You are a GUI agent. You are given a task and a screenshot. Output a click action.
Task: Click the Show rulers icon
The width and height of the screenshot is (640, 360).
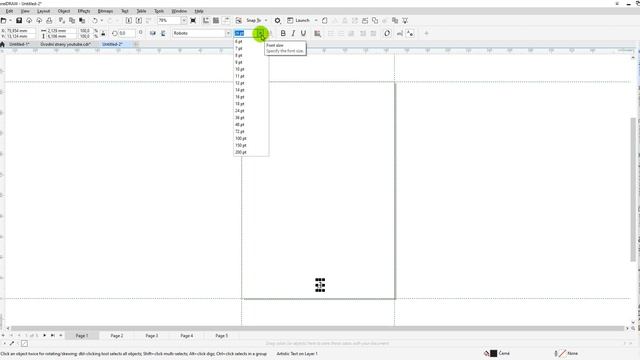pos(206,20)
